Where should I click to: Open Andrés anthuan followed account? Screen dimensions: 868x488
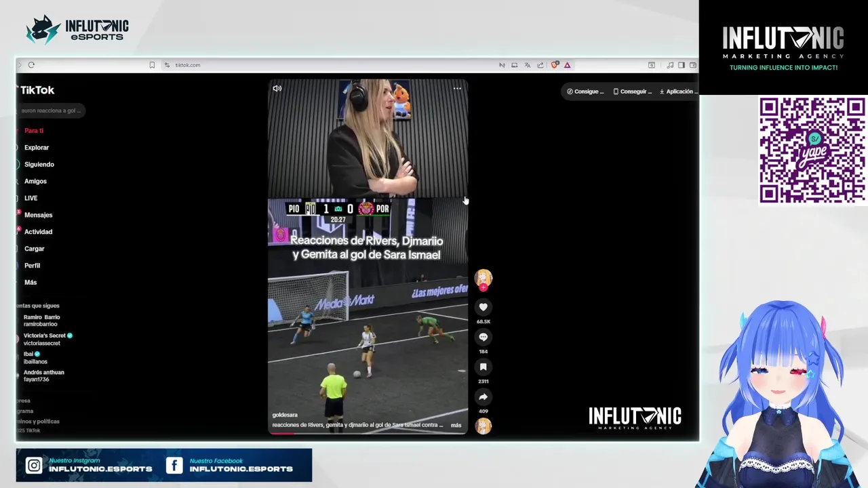pyautogui.click(x=44, y=375)
